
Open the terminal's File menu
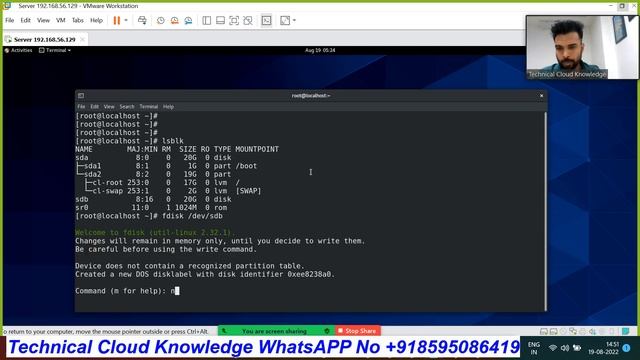(x=81, y=107)
